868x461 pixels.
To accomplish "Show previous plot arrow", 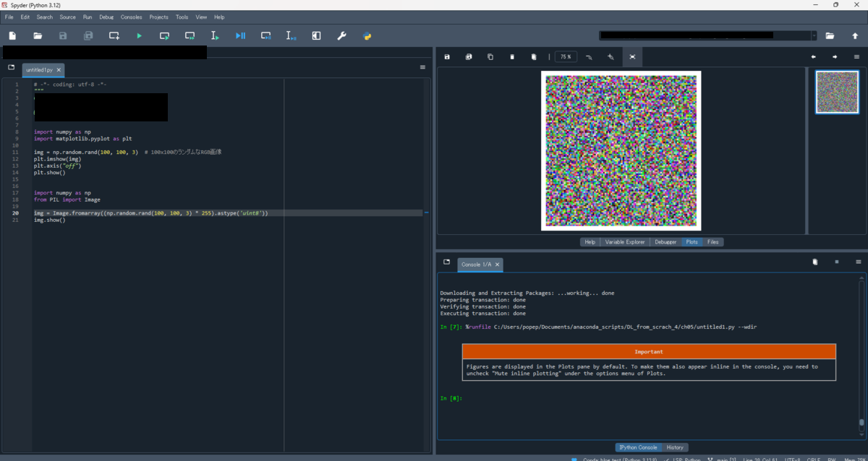I will [x=813, y=57].
